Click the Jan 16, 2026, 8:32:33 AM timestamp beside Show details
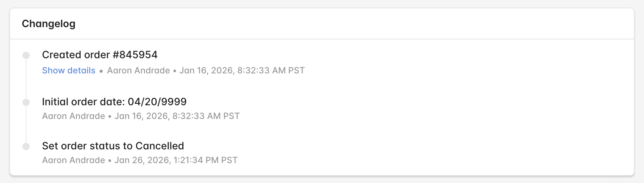644x183 pixels. pyautogui.click(x=242, y=71)
